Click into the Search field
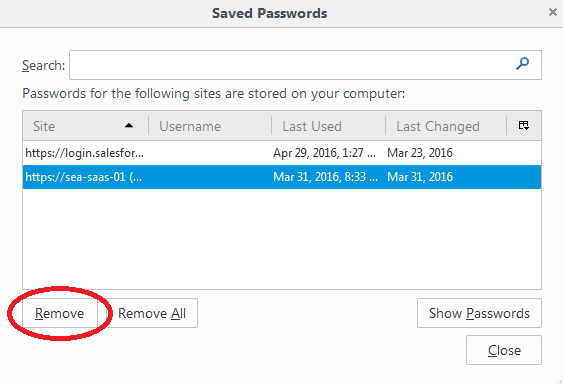This screenshot has height=384, width=563. pyautogui.click(x=305, y=65)
